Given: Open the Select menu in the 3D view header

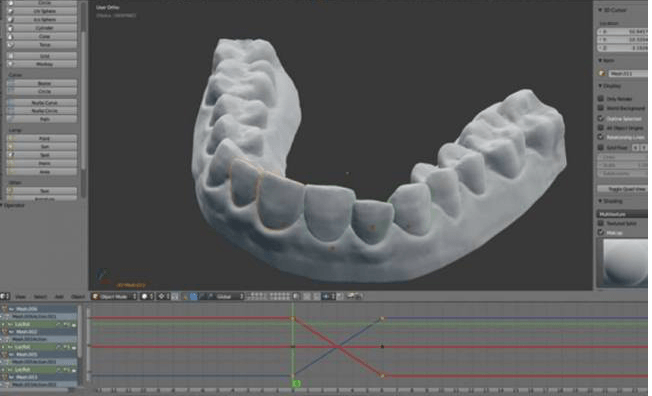Looking at the screenshot, I should [x=40, y=297].
